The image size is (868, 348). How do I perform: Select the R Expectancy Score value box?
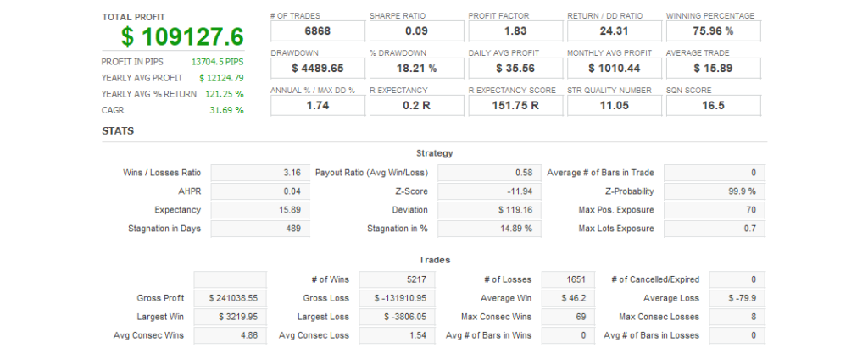(515, 106)
